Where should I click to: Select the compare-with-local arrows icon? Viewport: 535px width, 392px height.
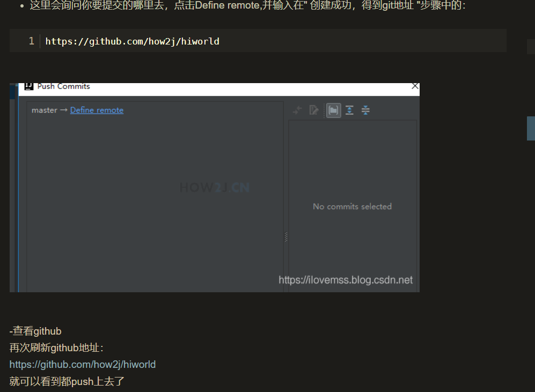tap(297, 110)
